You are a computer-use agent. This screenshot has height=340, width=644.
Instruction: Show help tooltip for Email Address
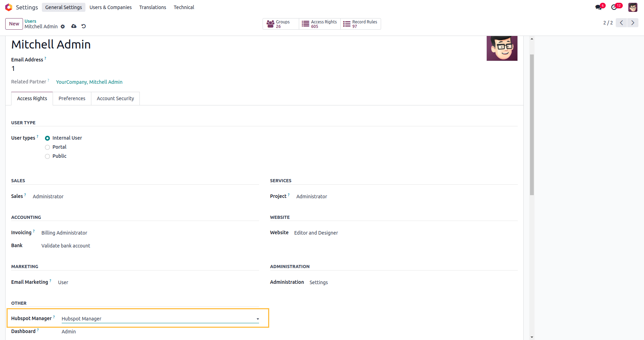pyautogui.click(x=45, y=58)
